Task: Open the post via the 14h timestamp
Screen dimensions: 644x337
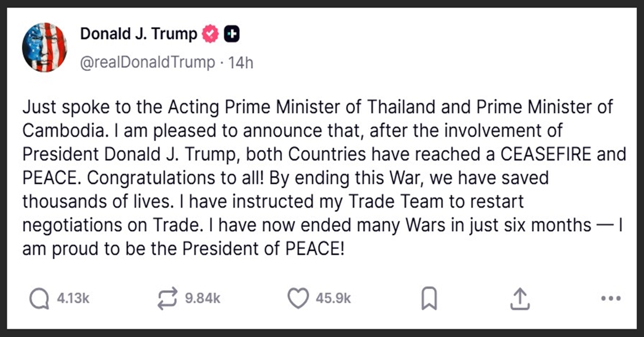Action: (x=240, y=63)
